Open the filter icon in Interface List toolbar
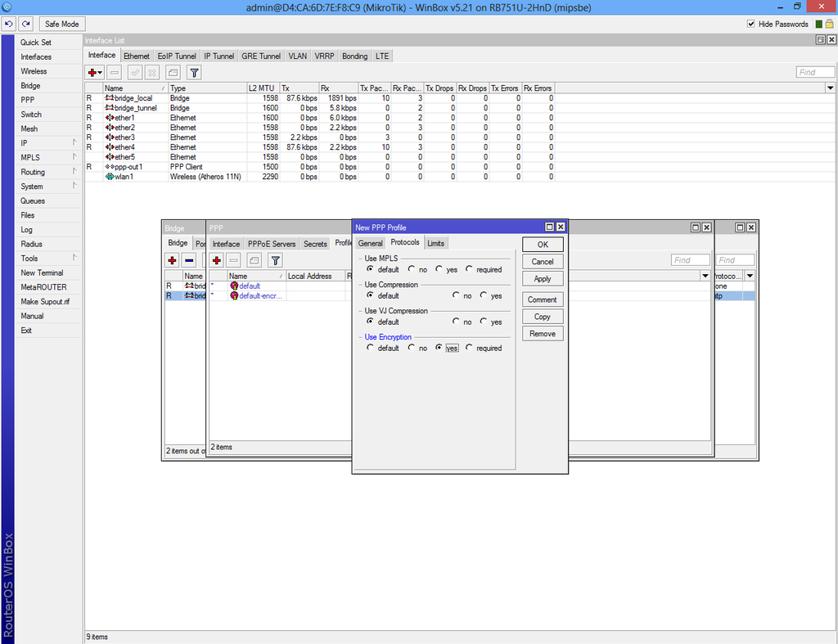Screen dimensions: 838x644 [x=193, y=72]
